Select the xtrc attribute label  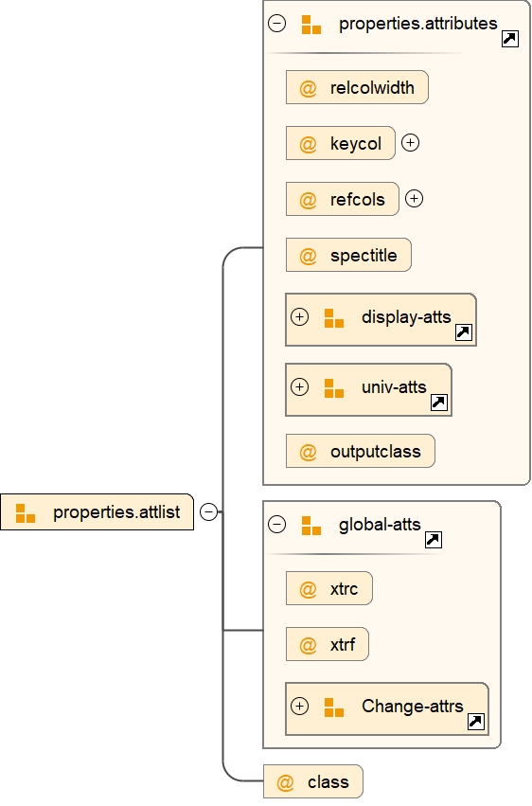click(x=344, y=588)
